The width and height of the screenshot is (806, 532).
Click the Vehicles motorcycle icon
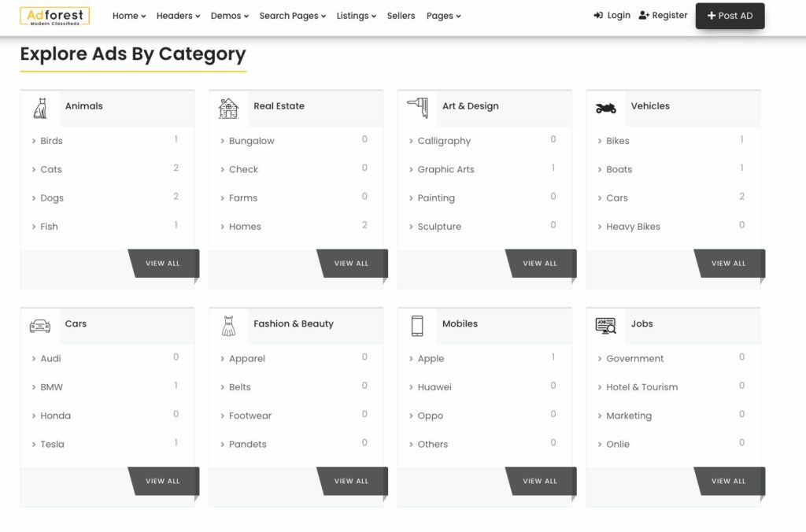click(x=606, y=108)
